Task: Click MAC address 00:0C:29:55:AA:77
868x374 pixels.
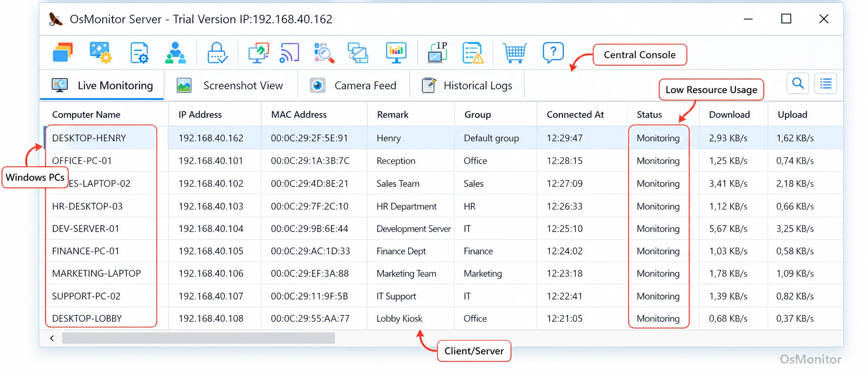Action: tap(310, 319)
